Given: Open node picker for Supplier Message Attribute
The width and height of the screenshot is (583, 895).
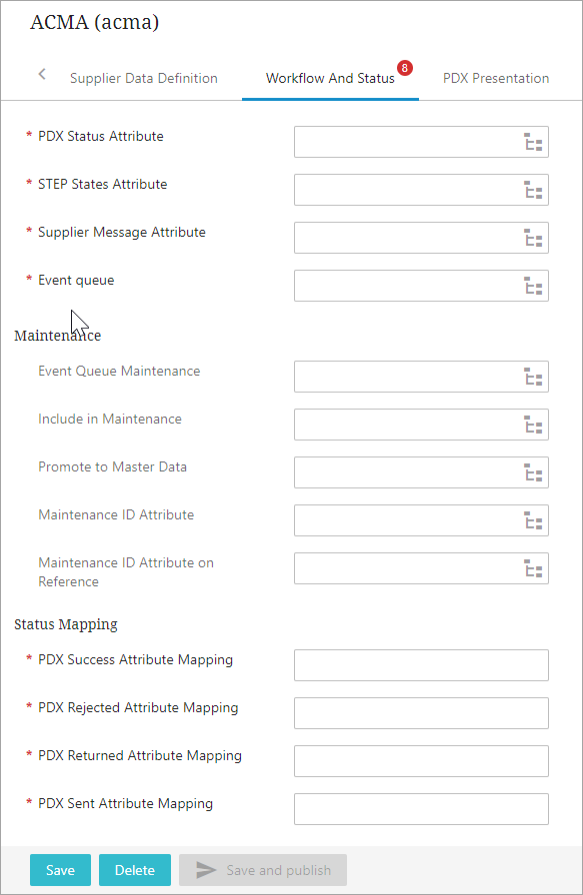Looking at the screenshot, I should 533,238.
